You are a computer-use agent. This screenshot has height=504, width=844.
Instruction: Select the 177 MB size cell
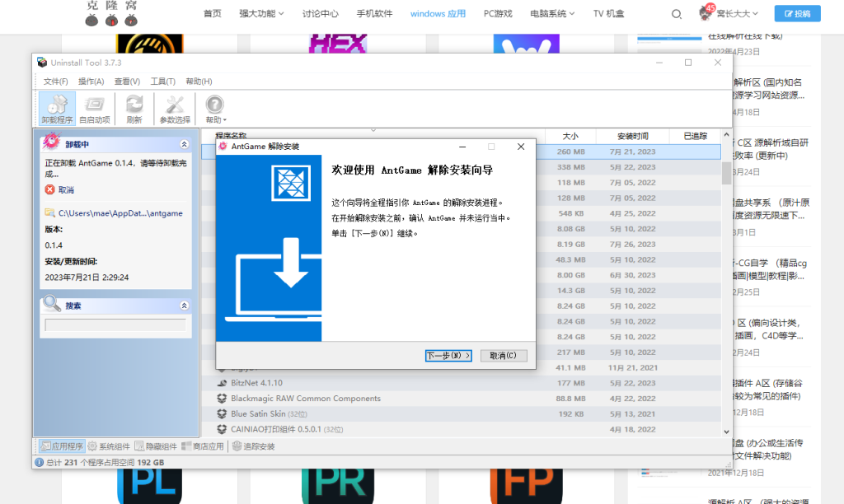[x=571, y=383]
